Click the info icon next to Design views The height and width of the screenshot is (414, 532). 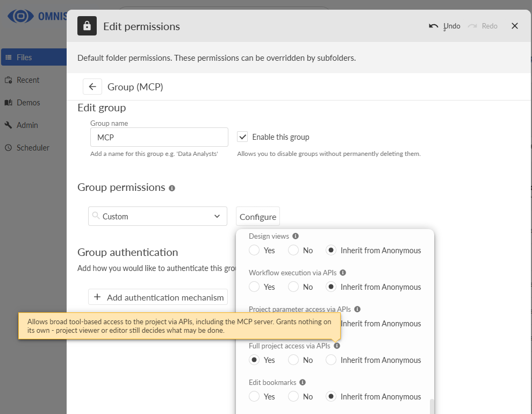click(x=296, y=236)
